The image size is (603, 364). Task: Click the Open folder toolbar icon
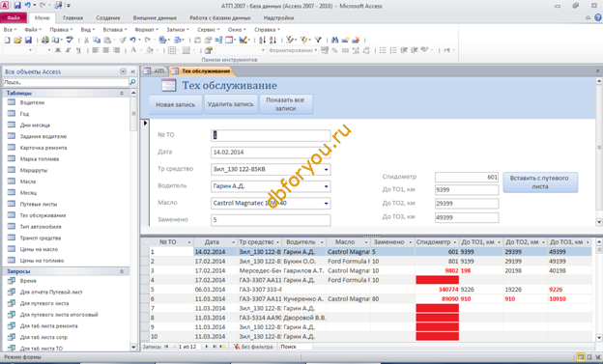(x=17, y=40)
